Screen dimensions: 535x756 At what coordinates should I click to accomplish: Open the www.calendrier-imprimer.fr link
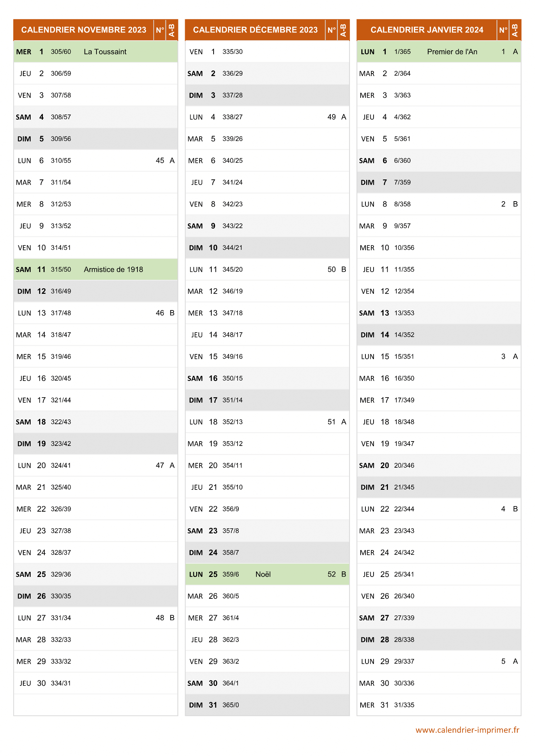click(x=467, y=730)
